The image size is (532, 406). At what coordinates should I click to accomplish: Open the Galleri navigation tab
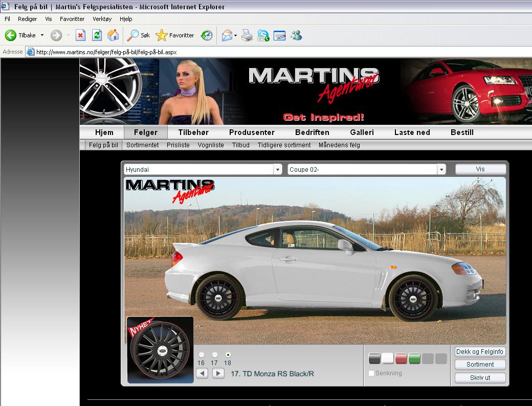click(x=362, y=132)
